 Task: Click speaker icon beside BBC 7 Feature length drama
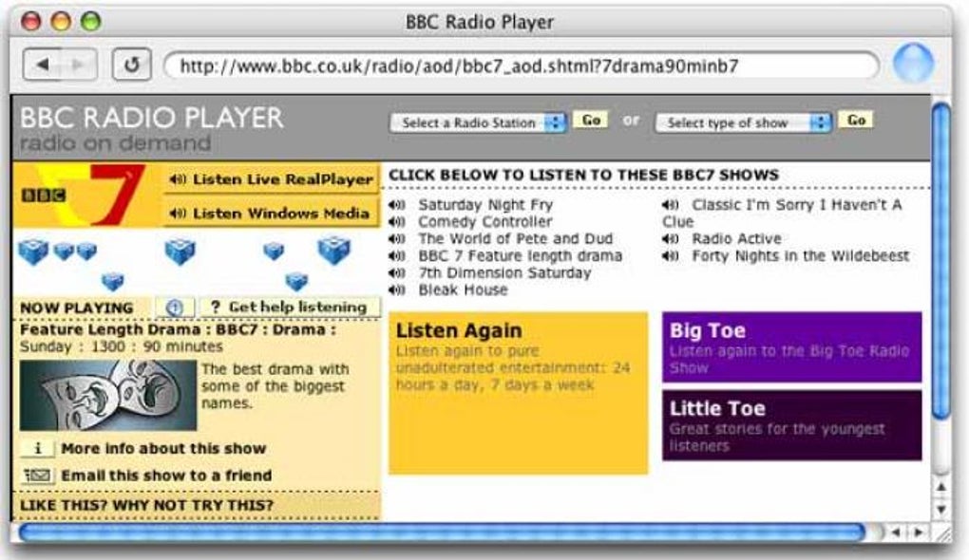pos(397,255)
